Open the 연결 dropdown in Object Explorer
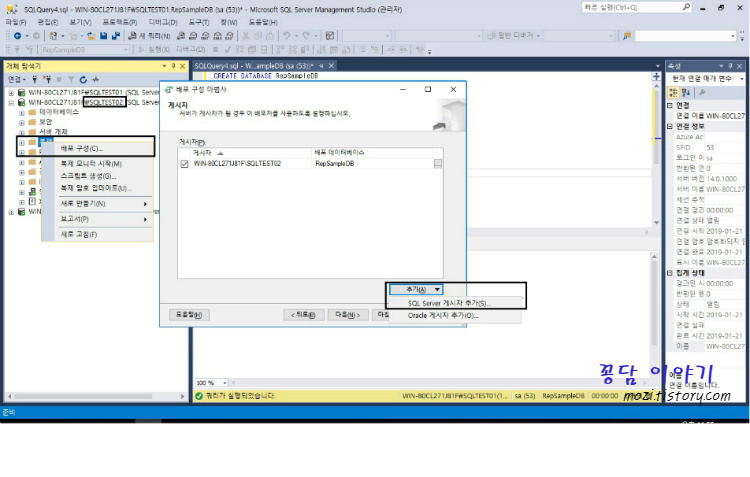 point(17,79)
